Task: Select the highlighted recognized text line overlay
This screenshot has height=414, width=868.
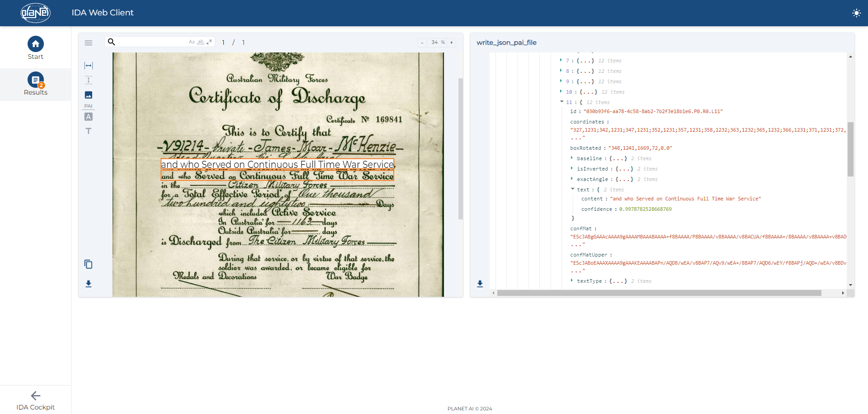Action: tap(278, 165)
